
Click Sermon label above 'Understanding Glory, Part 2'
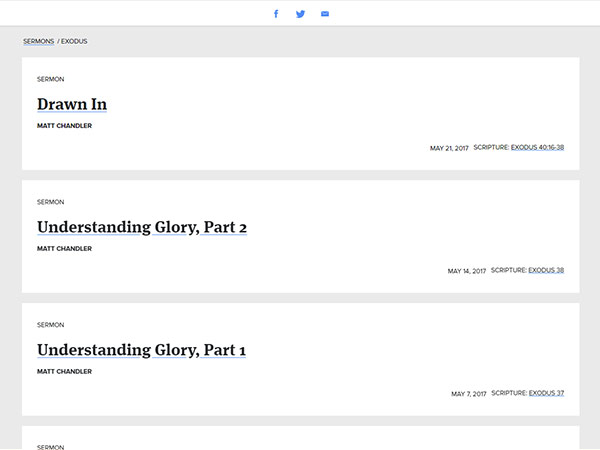[50, 202]
